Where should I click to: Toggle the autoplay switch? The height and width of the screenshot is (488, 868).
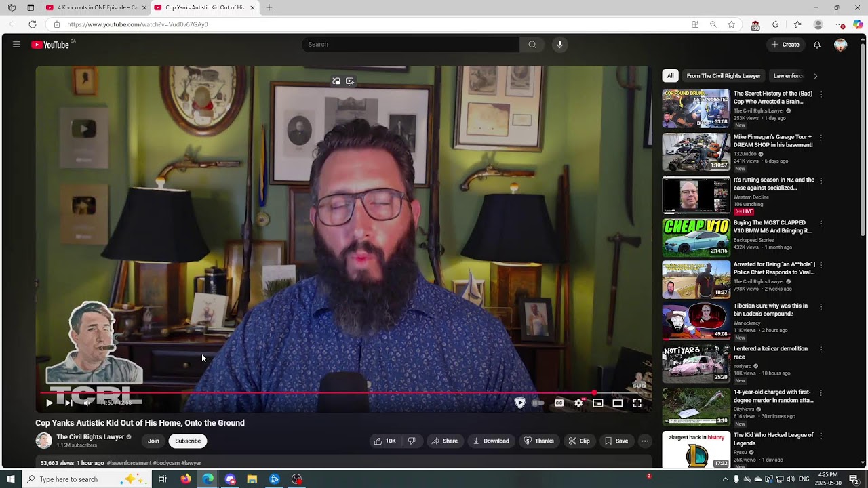(537, 403)
